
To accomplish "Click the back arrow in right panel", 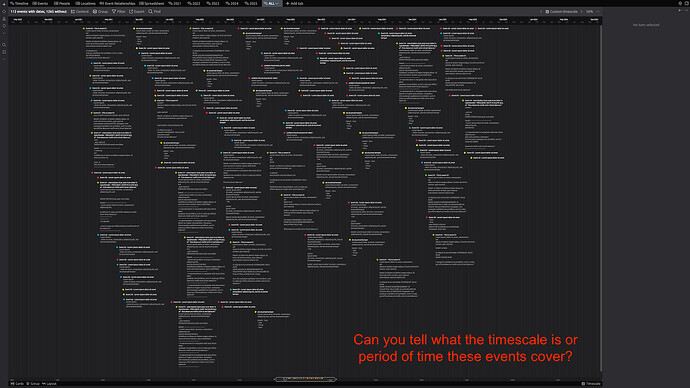I will pyautogui.click(x=680, y=11).
